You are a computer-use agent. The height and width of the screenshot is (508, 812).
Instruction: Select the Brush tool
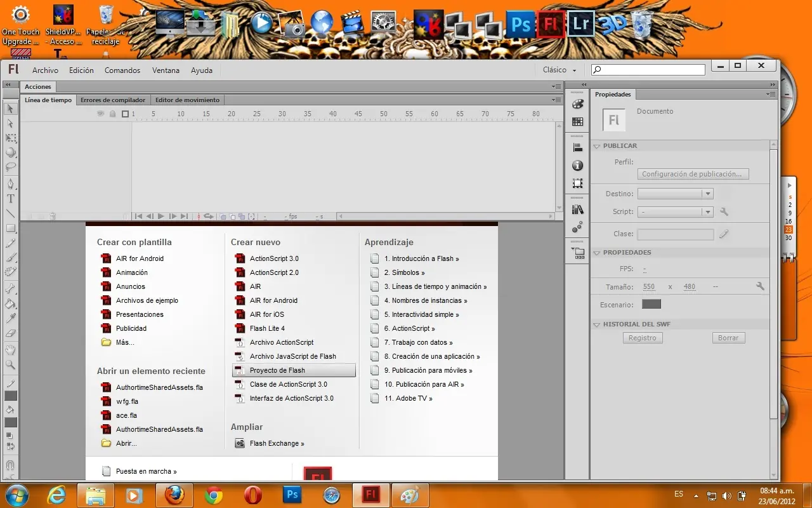[10, 257]
